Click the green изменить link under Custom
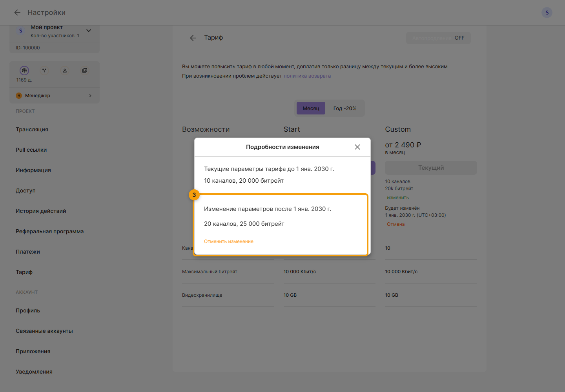Screen dimensions: 565x392 pos(398,198)
